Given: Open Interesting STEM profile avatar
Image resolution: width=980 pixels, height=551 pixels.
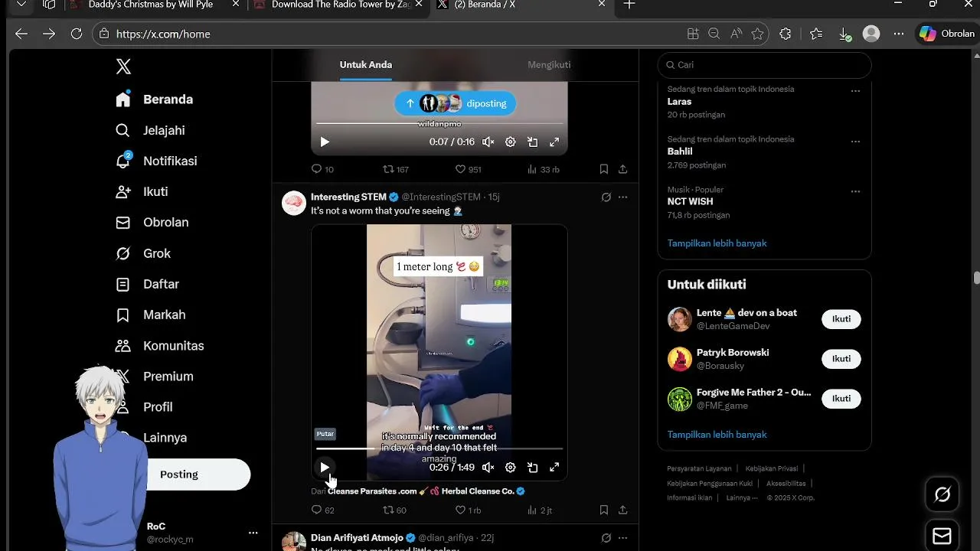Looking at the screenshot, I should [294, 203].
